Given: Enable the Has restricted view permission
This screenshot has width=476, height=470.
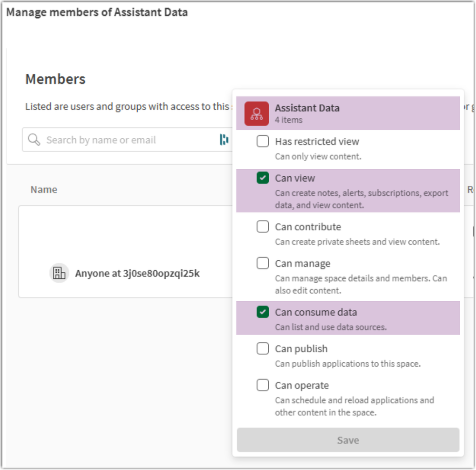Looking at the screenshot, I should coord(263,141).
